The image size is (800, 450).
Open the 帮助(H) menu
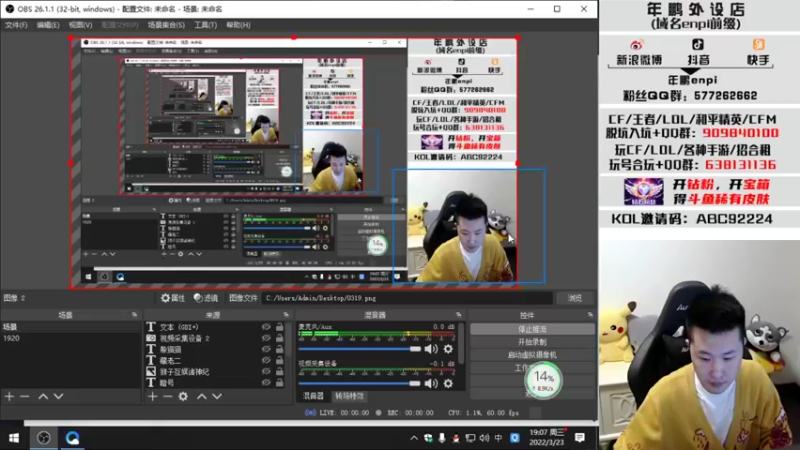238,25
